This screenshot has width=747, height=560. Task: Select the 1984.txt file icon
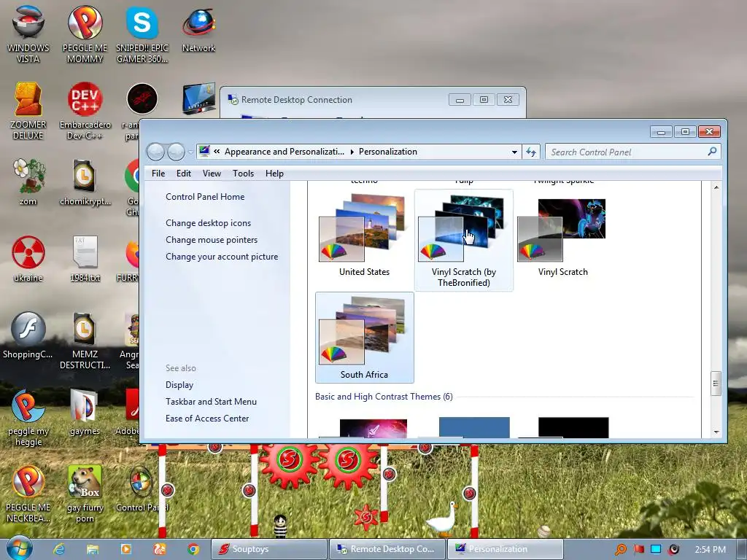click(x=85, y=258)
